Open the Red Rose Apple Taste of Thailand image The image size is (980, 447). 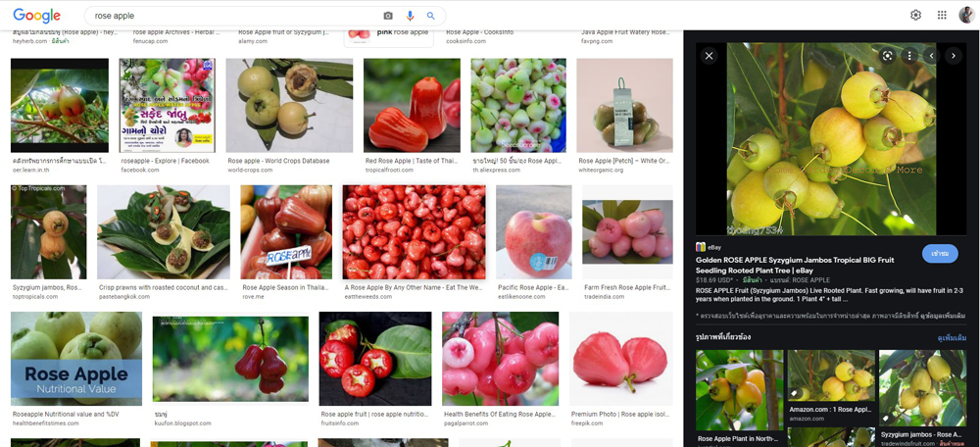pos(412,106)
